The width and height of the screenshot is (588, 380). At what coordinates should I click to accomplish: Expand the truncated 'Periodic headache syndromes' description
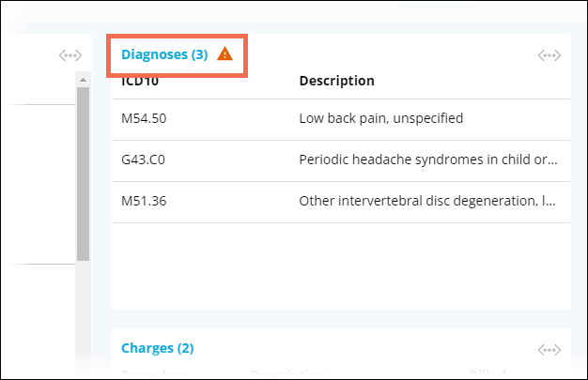[428, 160]
